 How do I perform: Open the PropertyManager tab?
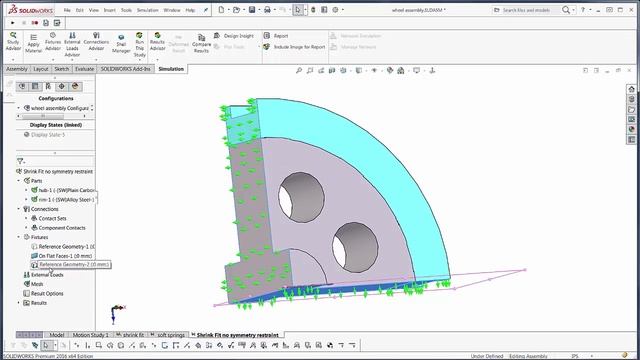coord(35,86)
